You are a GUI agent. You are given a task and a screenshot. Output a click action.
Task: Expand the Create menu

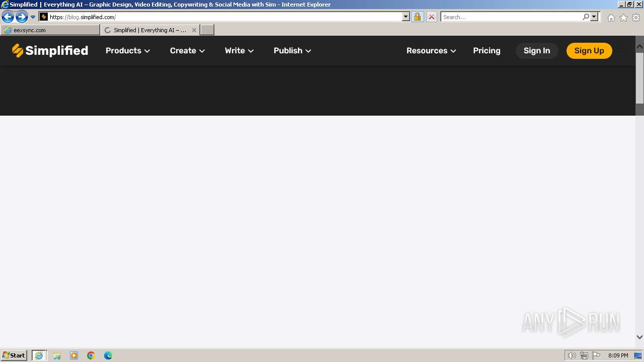click(187, 51)
